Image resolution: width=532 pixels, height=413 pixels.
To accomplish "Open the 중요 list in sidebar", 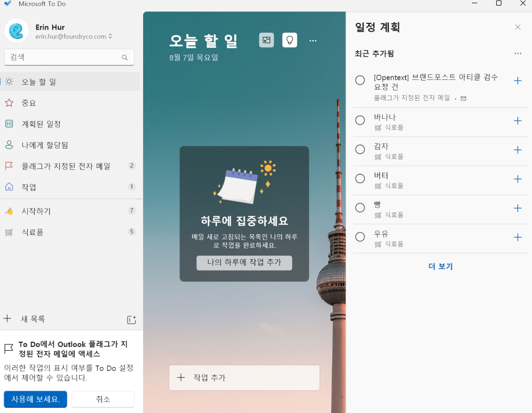I will (x=29, y=103).
